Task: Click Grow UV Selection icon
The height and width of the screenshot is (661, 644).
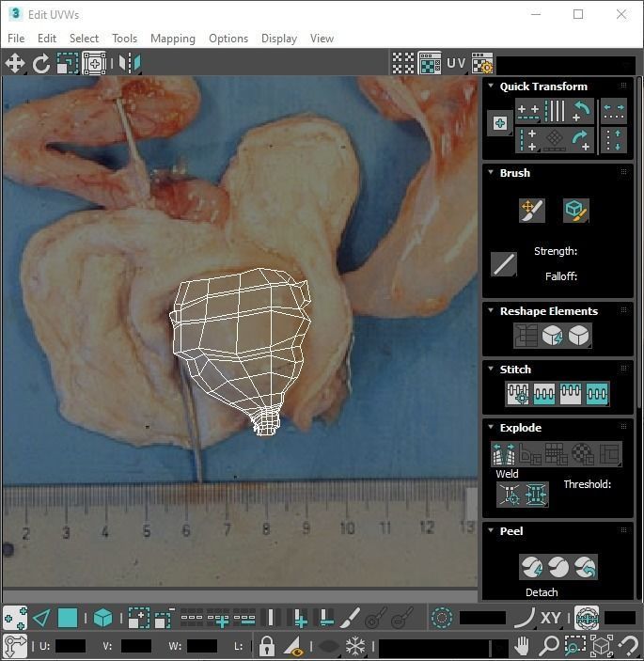Action: click(138, 619)
